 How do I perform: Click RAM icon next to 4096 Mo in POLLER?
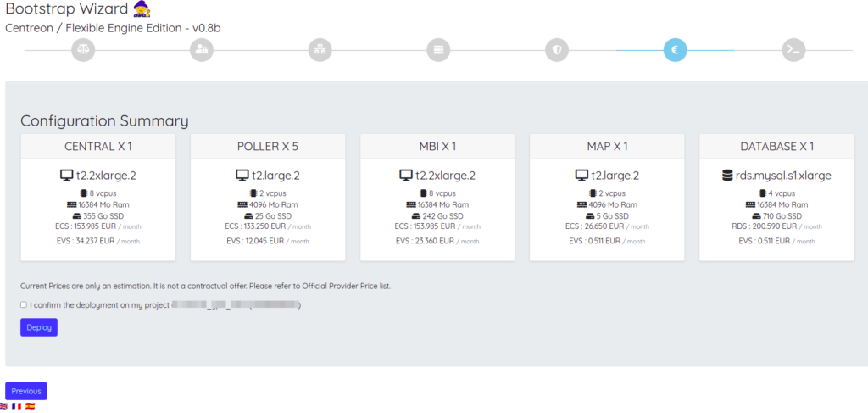pyautogui.click(x=242, y=205)
